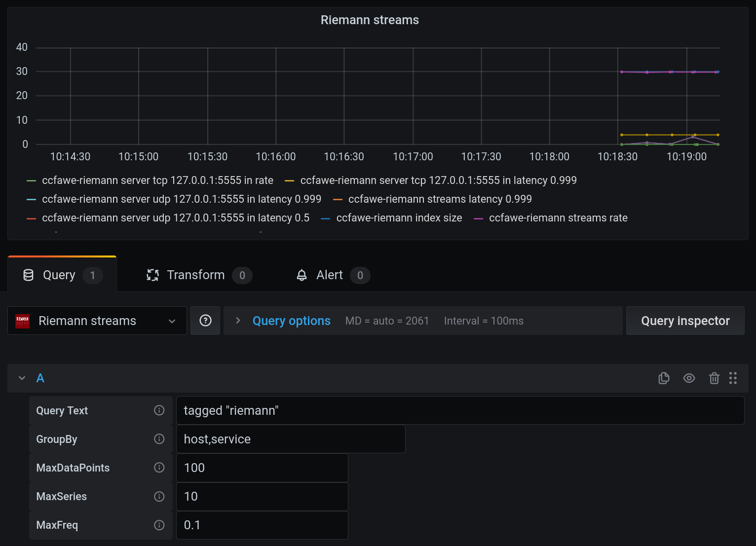The height and width of the screenshot is (546, 756).
Task: Toggle legend series streams latency 0.999
Action: (440, 199)
